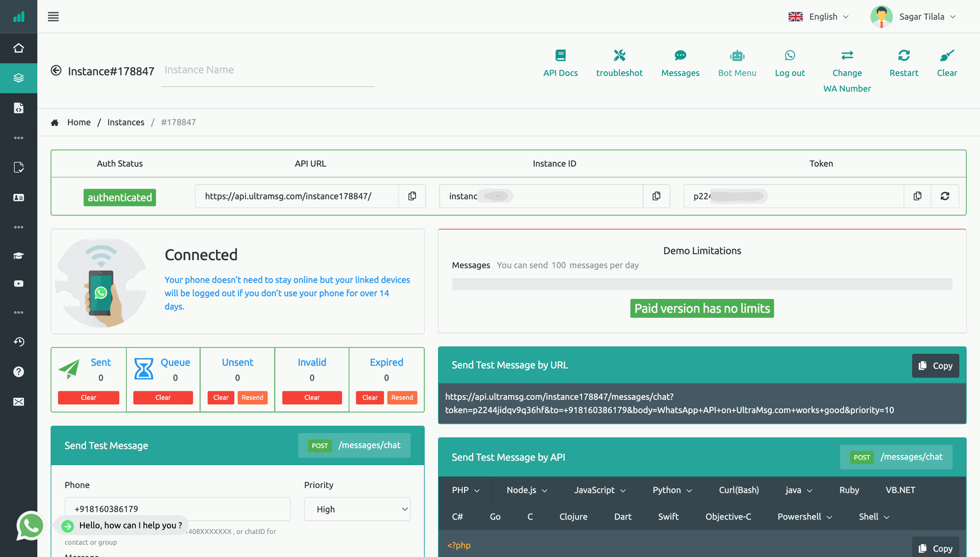This screenshot has height=557, width=980.
Task: Switch to the Ruby code tab
Action: click(849, 490)
